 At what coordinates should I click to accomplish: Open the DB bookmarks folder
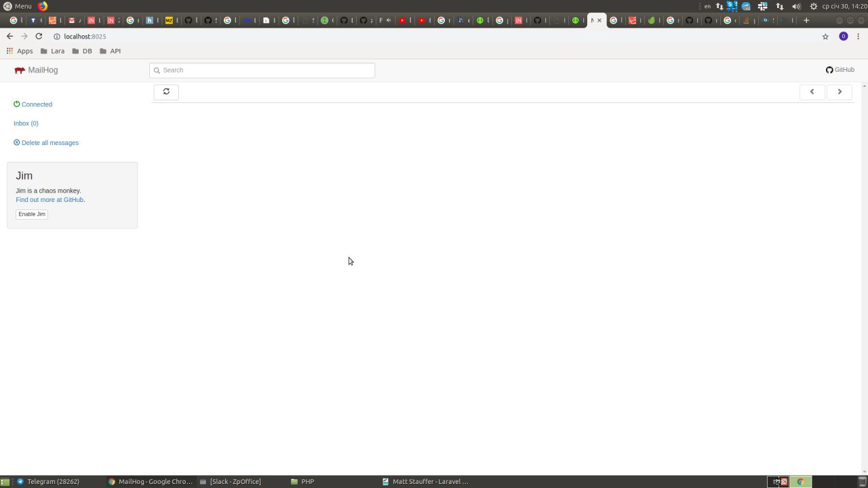click(x=82, y=51)
